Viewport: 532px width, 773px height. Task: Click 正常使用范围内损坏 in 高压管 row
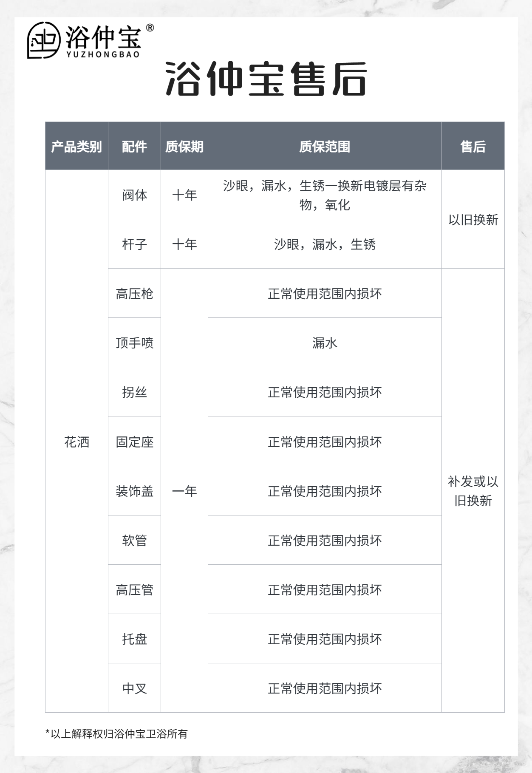(325, 590)
